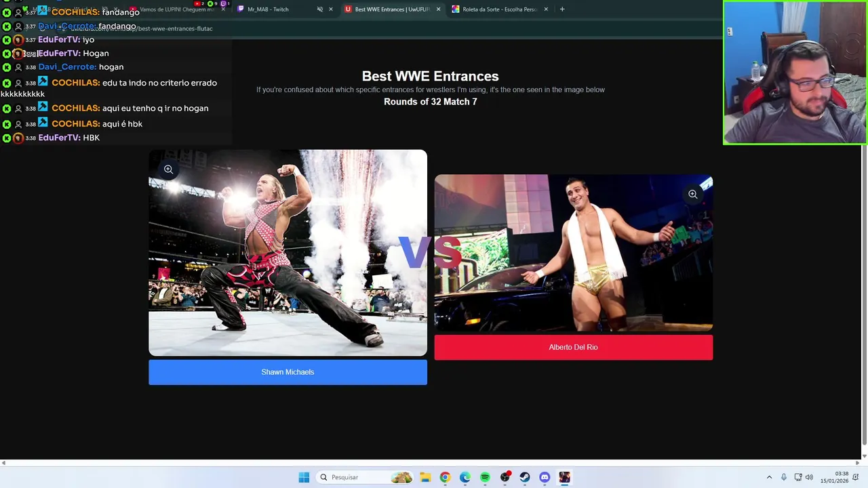Open volume control tray icon
Image resolution: width=868 pixels, height=488 pixels.
point(809,477)
